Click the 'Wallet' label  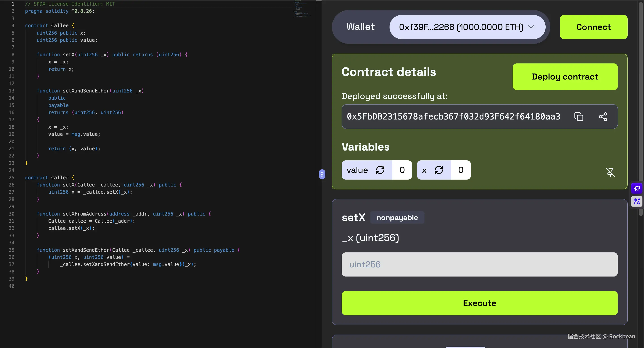pos(360,27)
